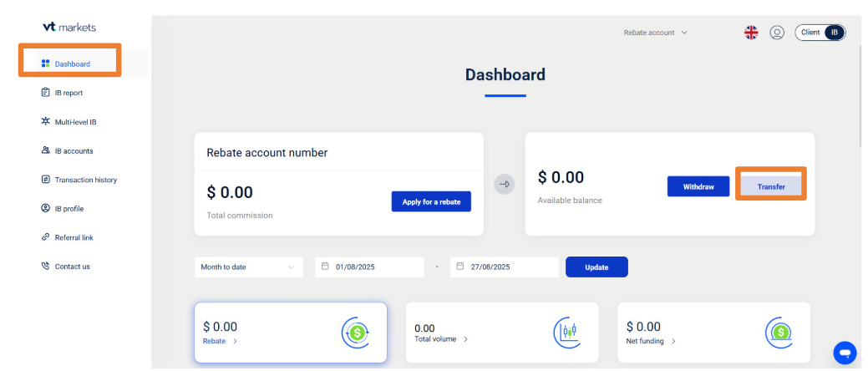Click the blue chat support bubble

(845, 352)
